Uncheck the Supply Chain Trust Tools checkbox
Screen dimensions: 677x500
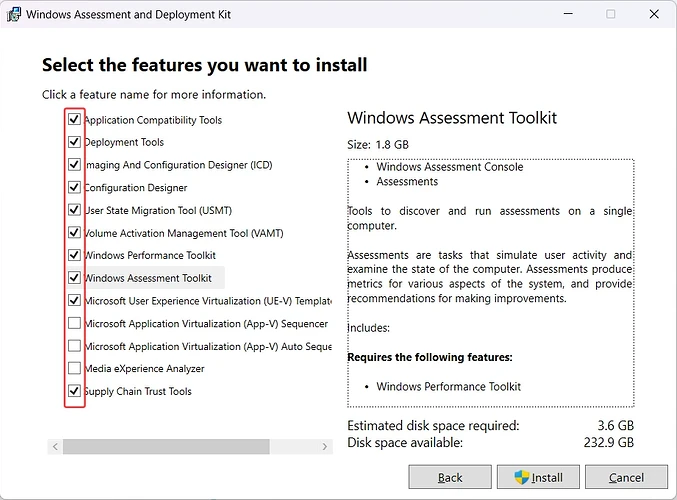click(74, 391)
